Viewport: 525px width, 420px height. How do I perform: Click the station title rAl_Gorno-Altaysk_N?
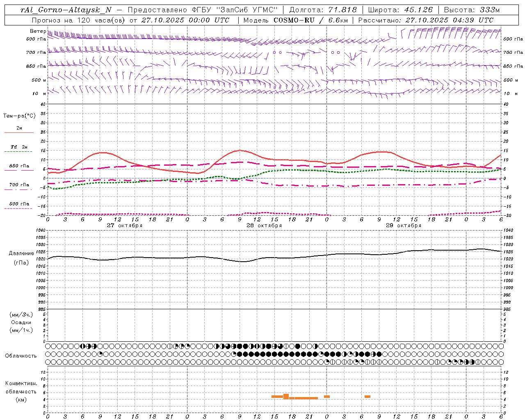point(66,10)
